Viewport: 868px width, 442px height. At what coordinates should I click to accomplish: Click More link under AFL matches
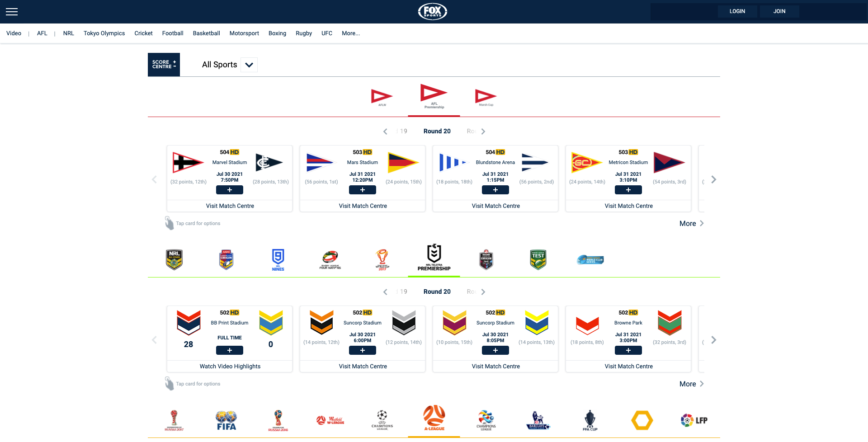pos(692,224)
